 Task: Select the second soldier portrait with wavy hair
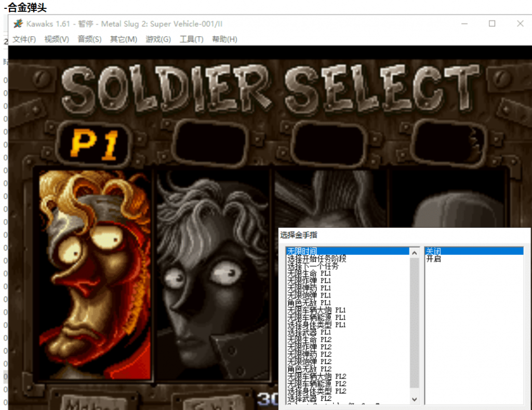click(213, 275)
